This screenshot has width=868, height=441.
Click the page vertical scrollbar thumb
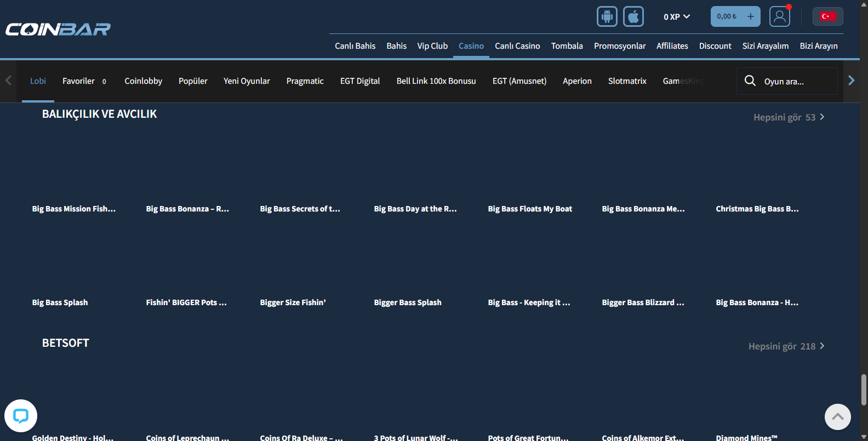[864, 390]
